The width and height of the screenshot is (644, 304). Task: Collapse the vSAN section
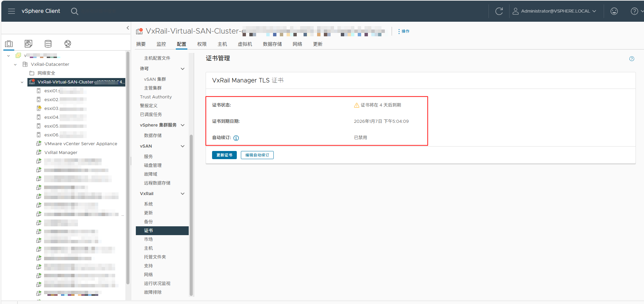click(x=183, y=146)
